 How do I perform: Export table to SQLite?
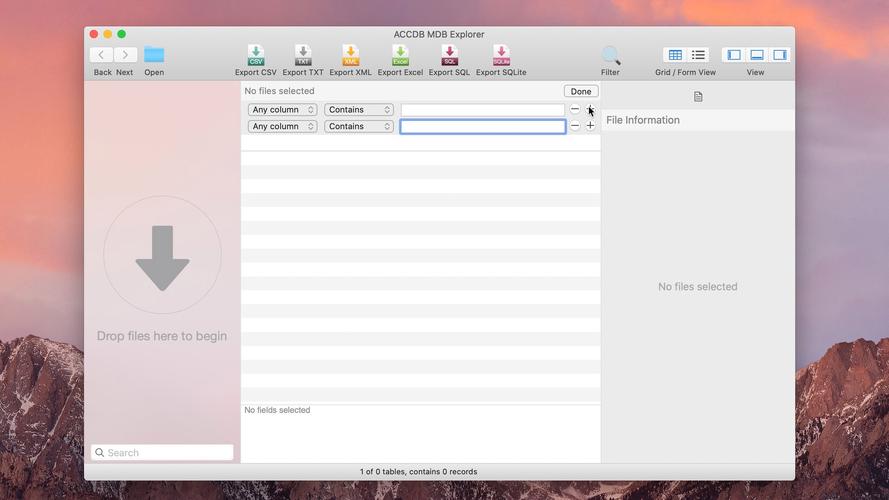(501, 56)
